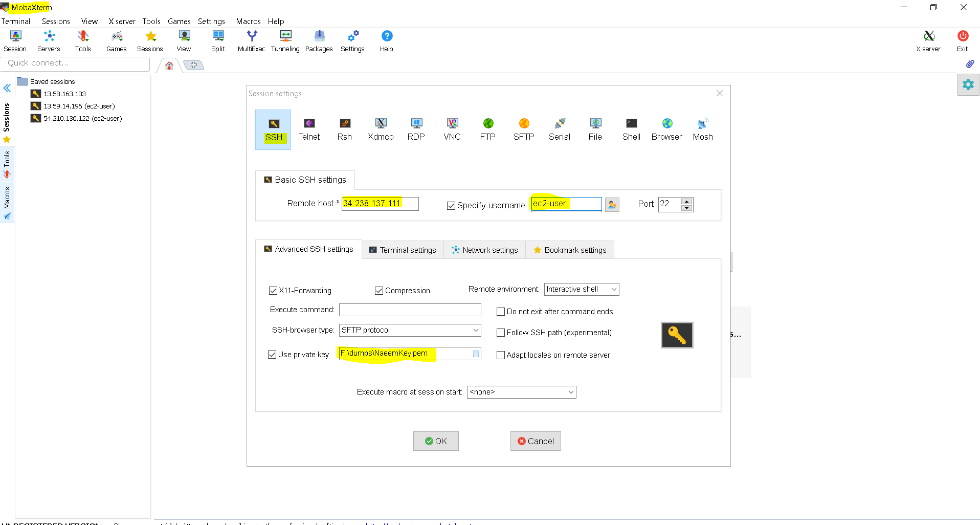Switch to the Terminal settings tab

403,250
